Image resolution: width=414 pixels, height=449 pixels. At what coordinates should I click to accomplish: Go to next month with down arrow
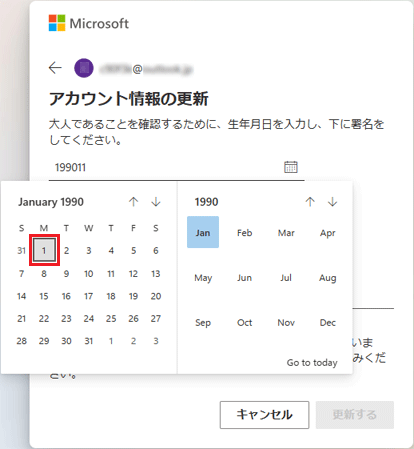coord(156,202)
